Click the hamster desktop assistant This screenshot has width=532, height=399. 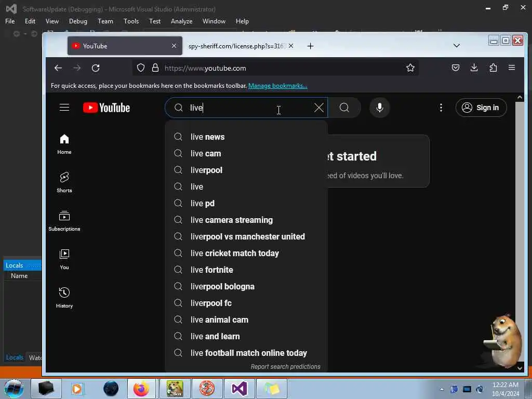point(503,341)
